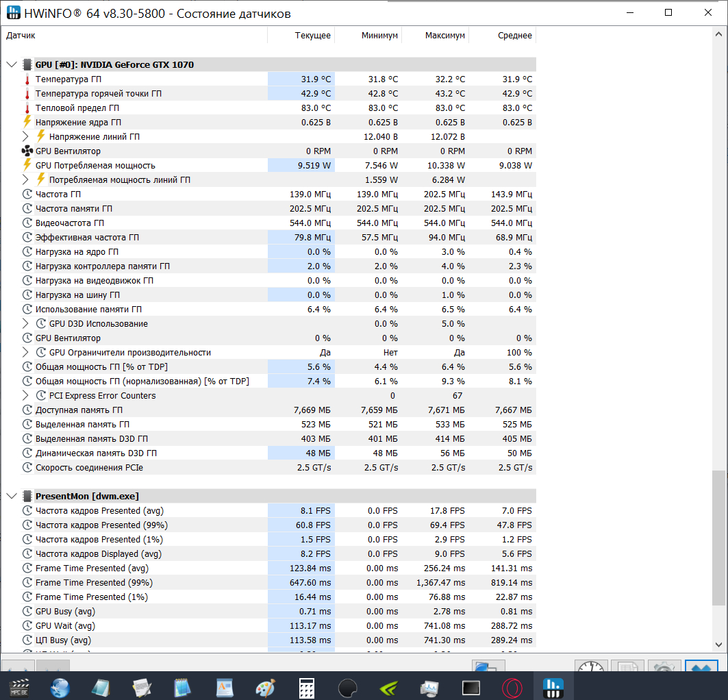Select the Доступная память ГП row
Viewport: 728px width, 700px height.
coord(279,410)
